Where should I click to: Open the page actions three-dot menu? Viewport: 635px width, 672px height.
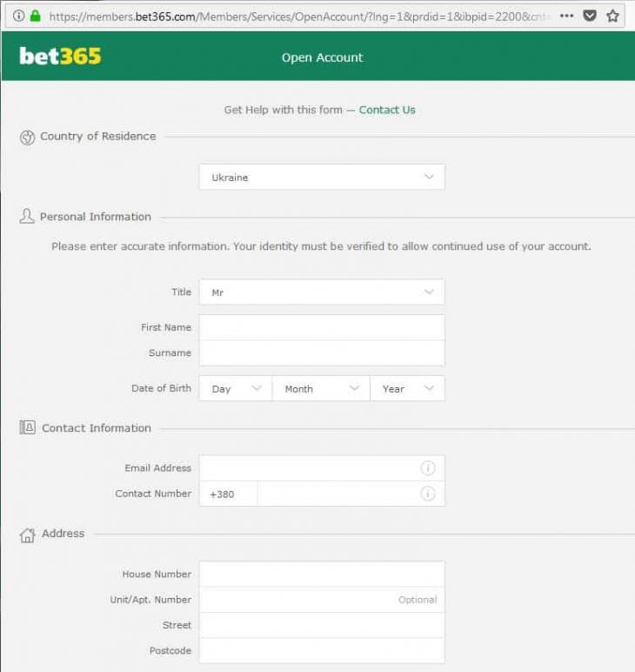tap(566, 16)
